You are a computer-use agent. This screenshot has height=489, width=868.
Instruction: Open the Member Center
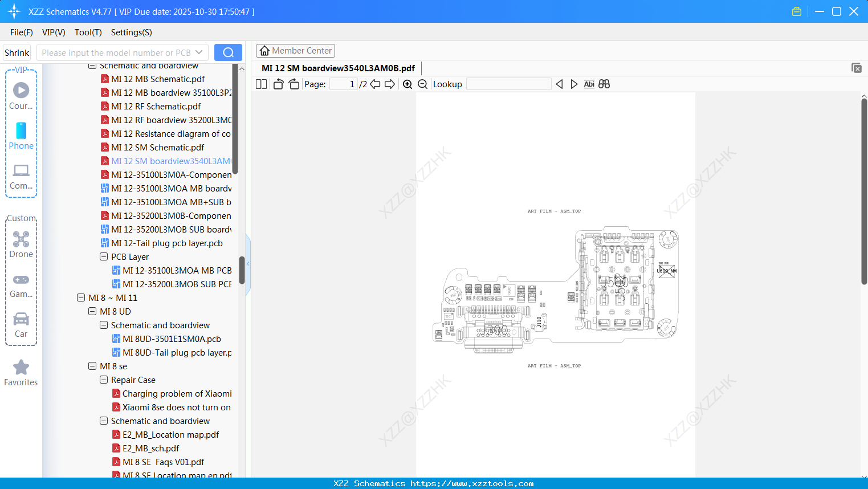coord(295,50)
